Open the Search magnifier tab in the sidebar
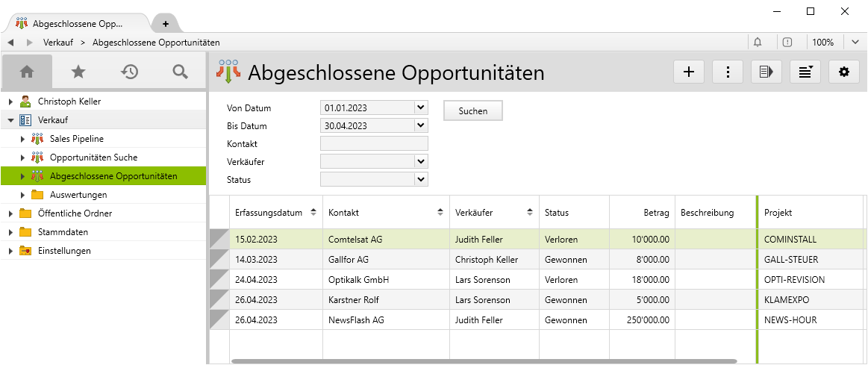The image size is (868, 365). pos(180,72)
